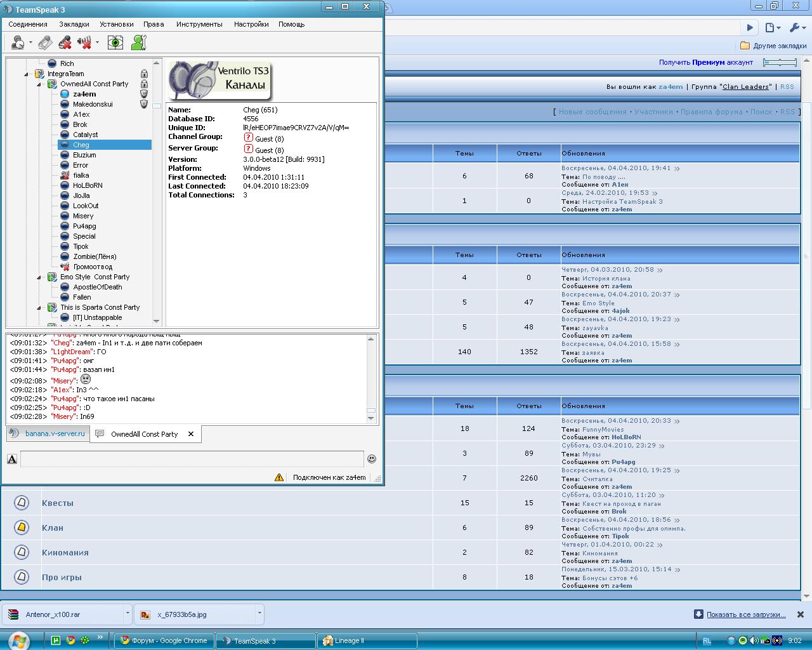This screenshot has height=650, width=812.
Task: Click the Emo Style Const Party channel icon
Action: point(52,277)
